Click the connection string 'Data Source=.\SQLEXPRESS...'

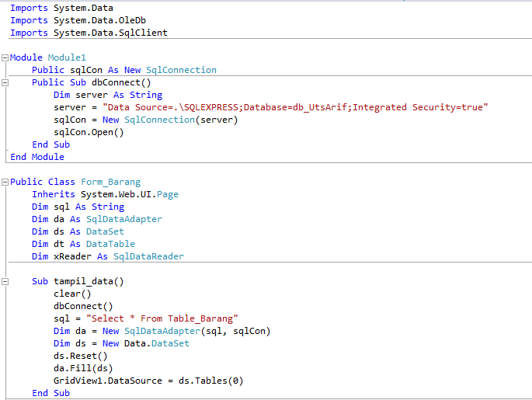pos(295,107)
